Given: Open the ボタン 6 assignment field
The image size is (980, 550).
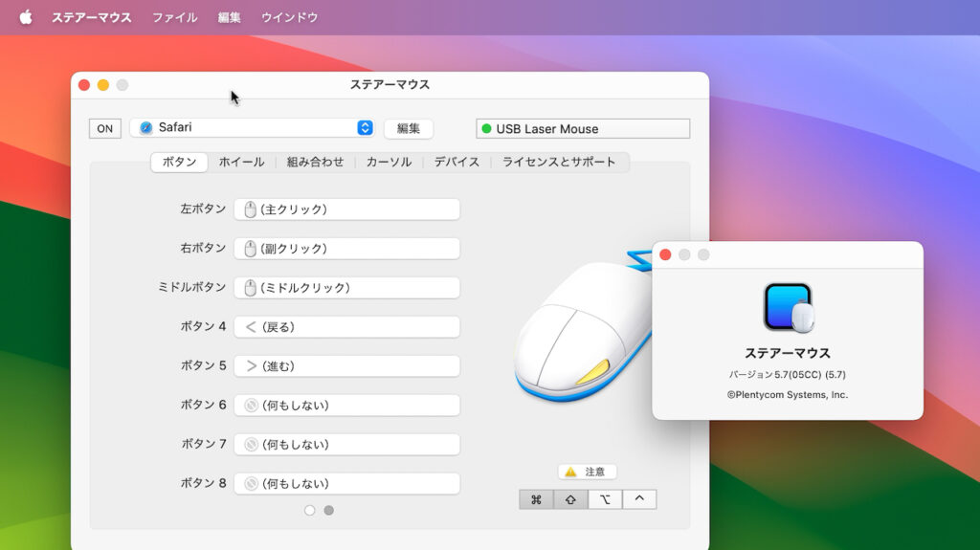Looking at the screenshot, I should point(346,405).
